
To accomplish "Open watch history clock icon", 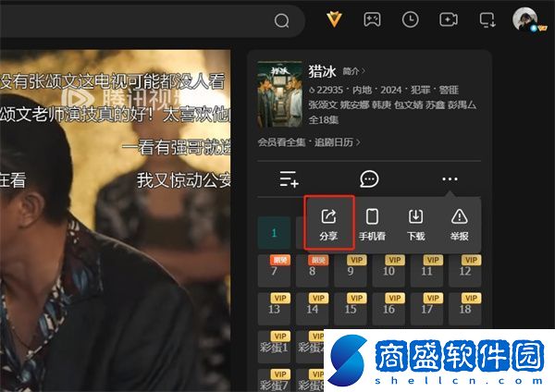I will 410,19.
